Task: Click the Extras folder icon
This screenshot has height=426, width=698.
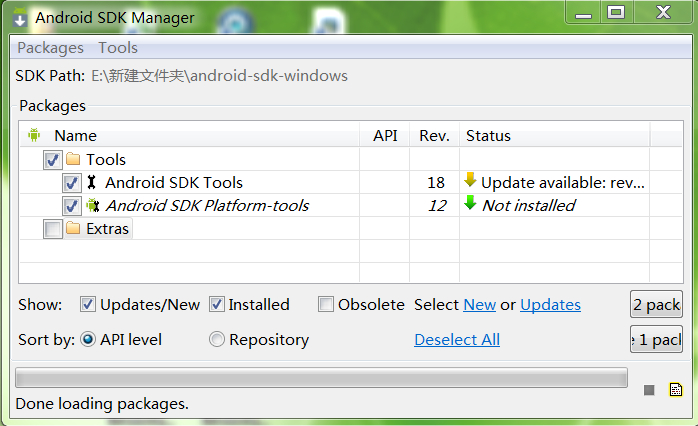Action: pos(73,228)
